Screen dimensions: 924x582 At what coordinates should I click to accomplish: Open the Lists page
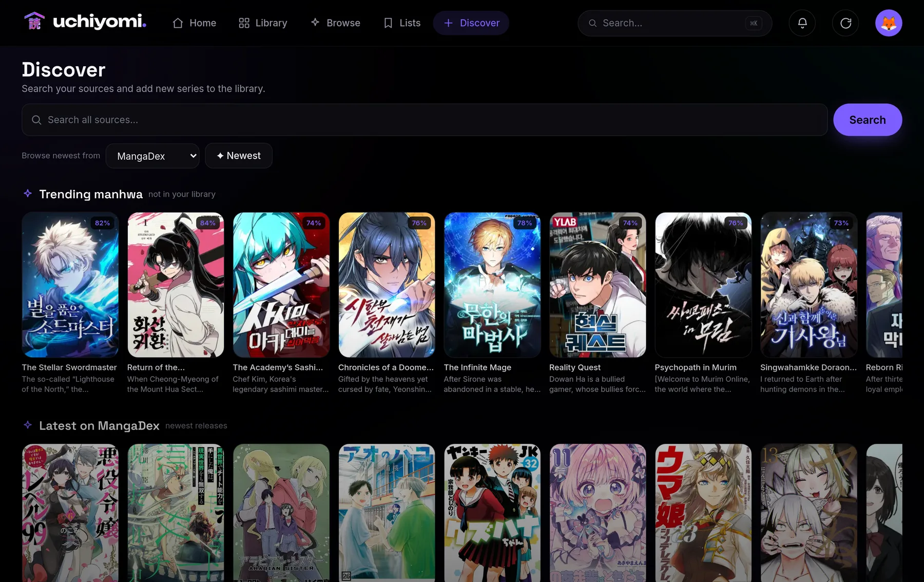[402, 23]
